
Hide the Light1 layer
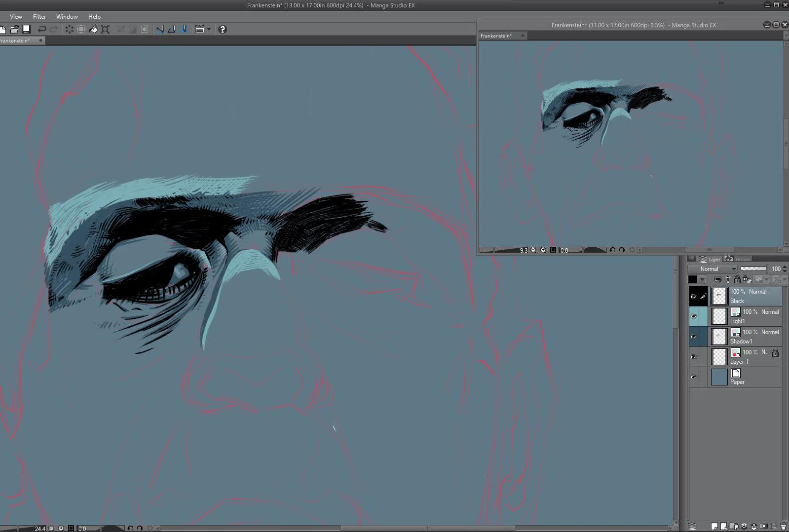[x=693, y=316]
